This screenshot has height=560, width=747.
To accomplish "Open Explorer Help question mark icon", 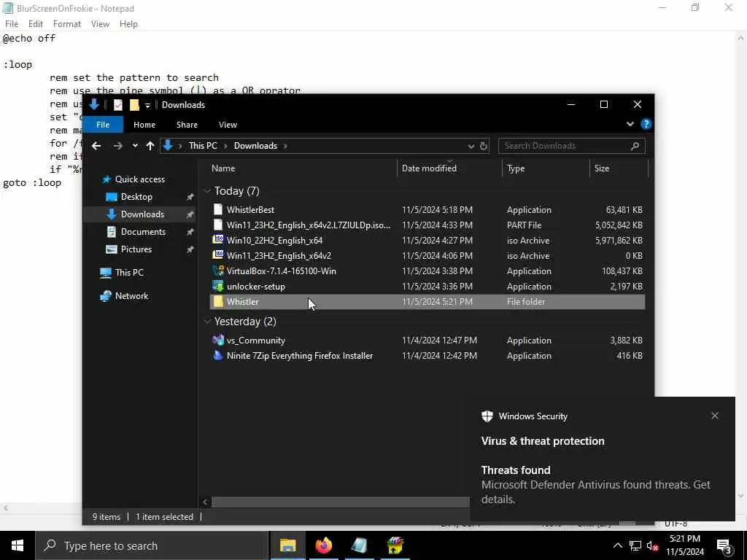I will (x=646, y=124).
